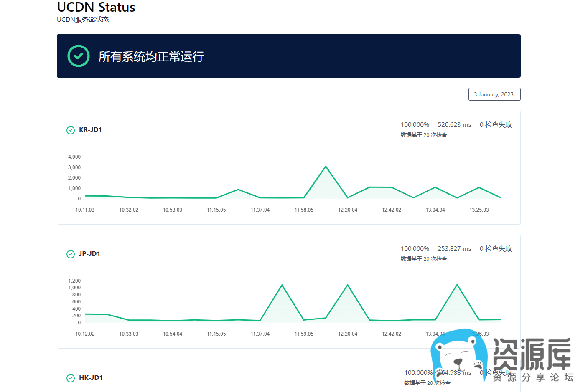
Task: Click the JP-JD1 253.827 ms response time
Action: coord(454,249)
